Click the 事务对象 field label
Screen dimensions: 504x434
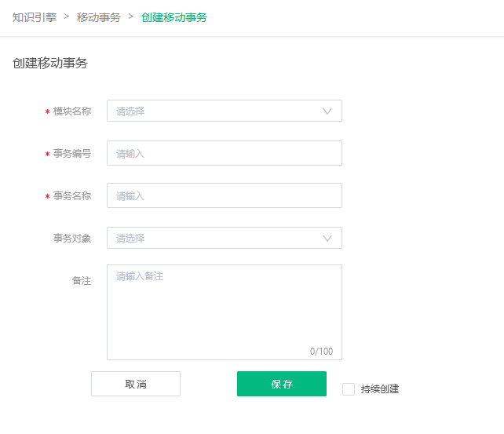pos(72,239)
